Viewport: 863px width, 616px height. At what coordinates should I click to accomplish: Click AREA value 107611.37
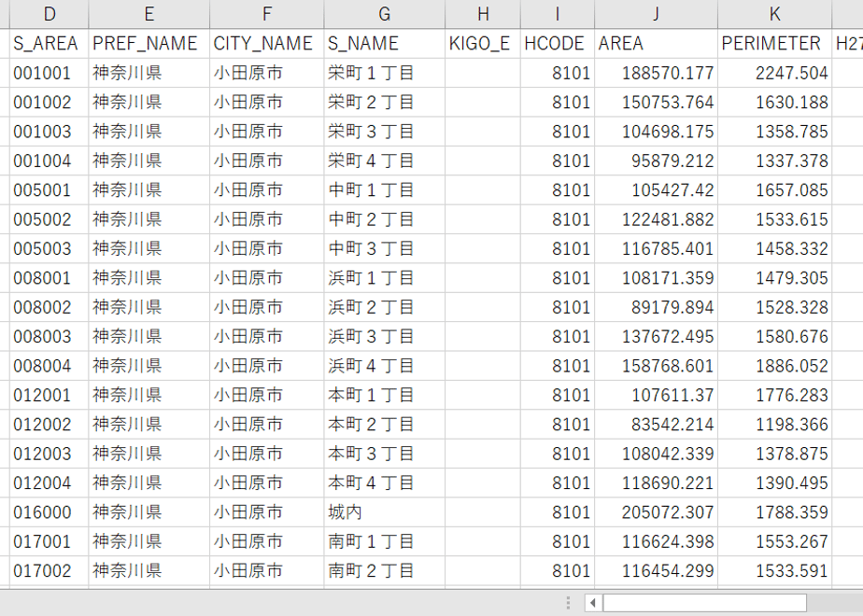656,395
